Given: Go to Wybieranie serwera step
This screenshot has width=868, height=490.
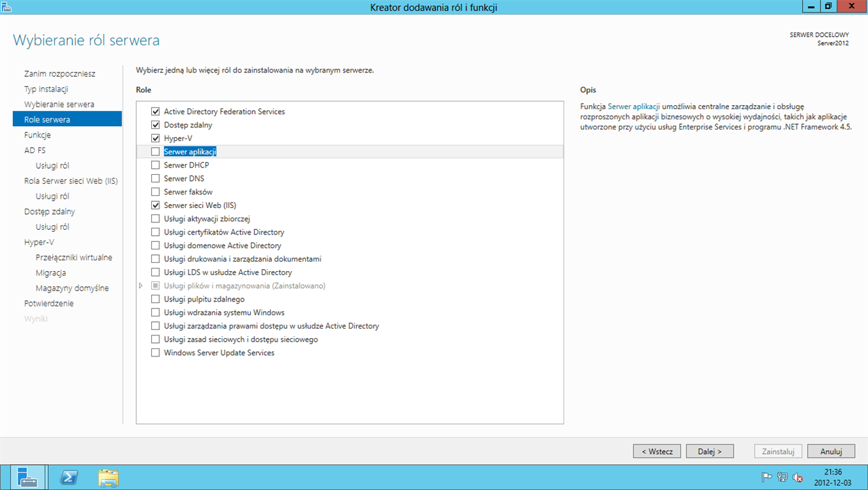Looking at the screenshot, I should (x=59, y=104).
